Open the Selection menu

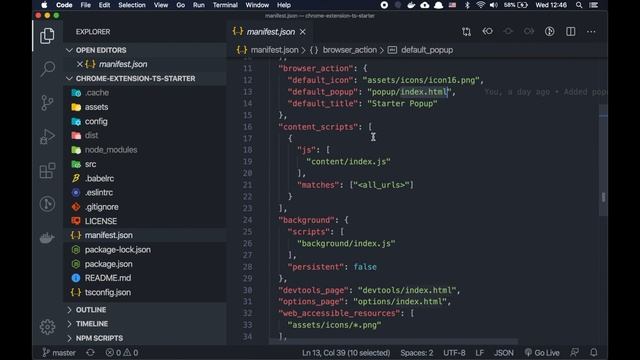[132, 5]
